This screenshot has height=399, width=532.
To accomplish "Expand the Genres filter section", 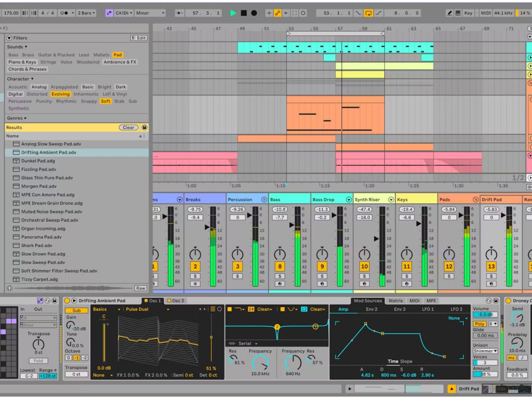I will [x=17, y=118].
